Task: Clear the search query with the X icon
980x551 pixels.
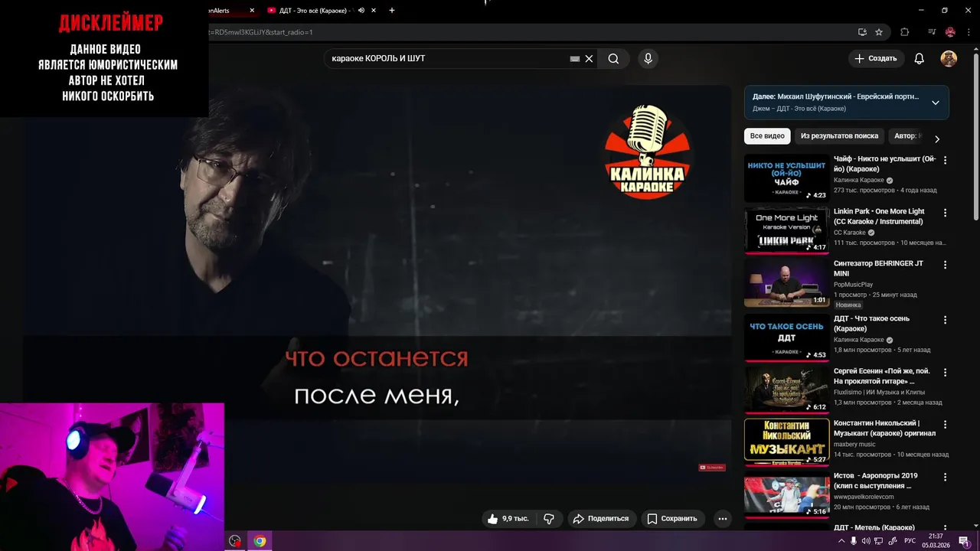Action: [x=589, y=59]
